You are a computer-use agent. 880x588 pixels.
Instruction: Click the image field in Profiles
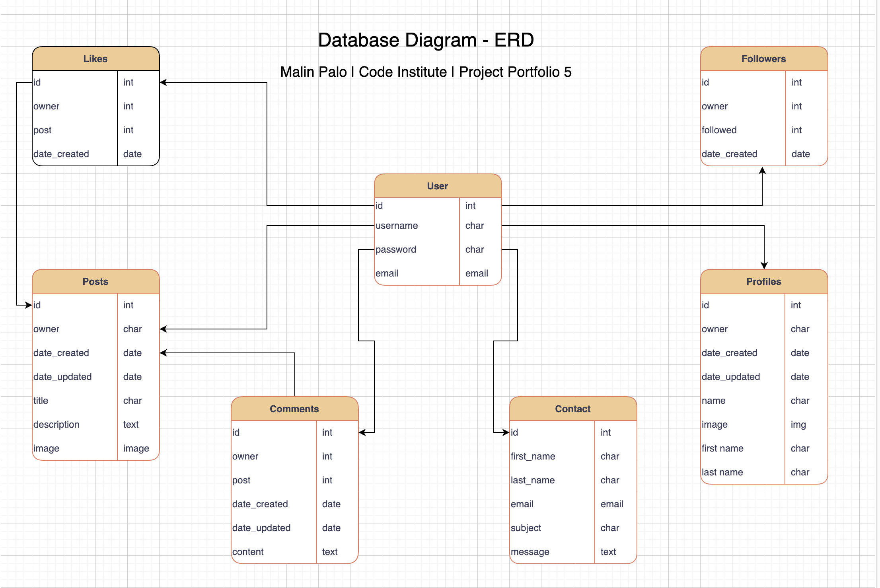click(715, 424)
